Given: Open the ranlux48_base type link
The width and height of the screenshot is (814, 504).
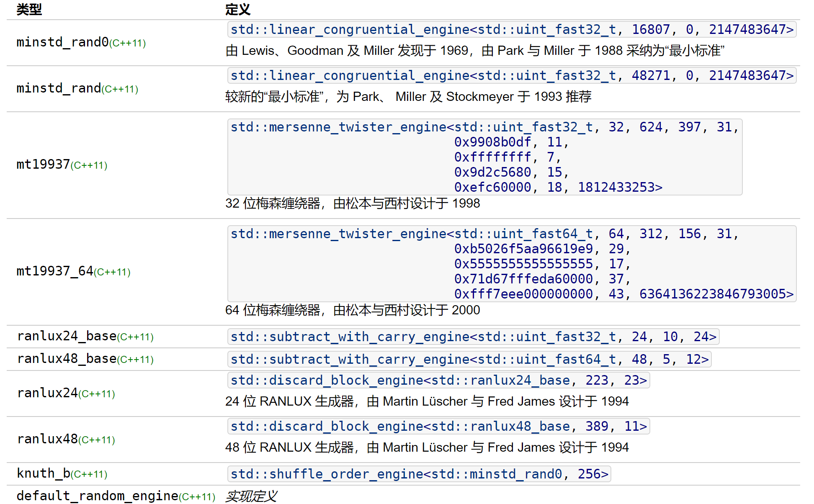Looking at the screenshot, I should point(67,359).
